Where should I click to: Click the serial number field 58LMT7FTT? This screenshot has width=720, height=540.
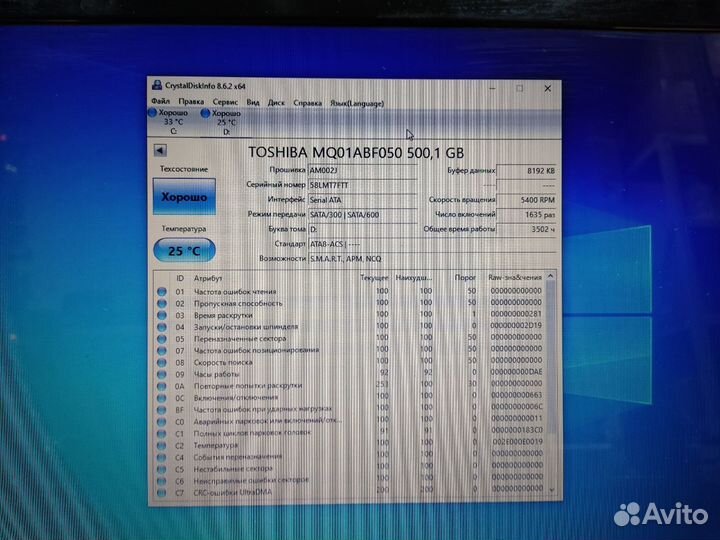(362, 185)
